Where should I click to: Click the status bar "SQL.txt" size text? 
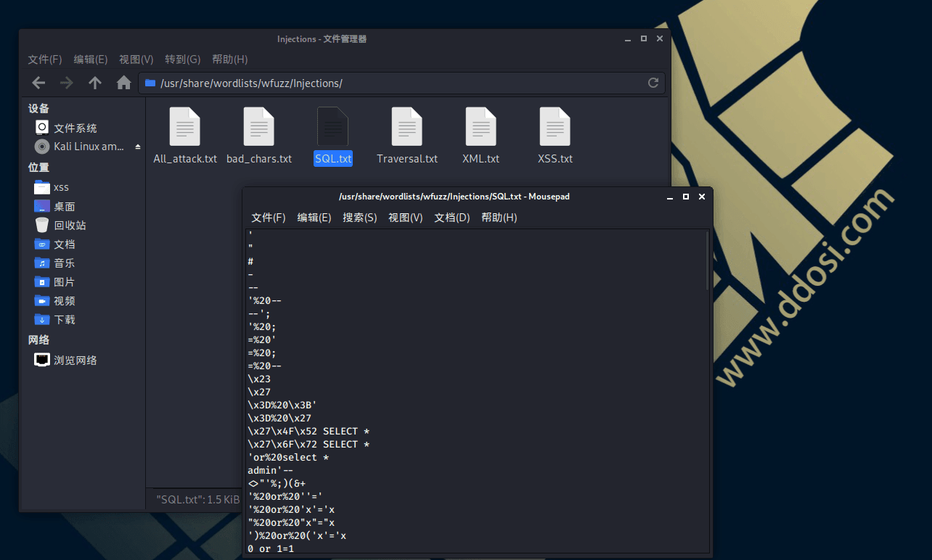(197, 499)
